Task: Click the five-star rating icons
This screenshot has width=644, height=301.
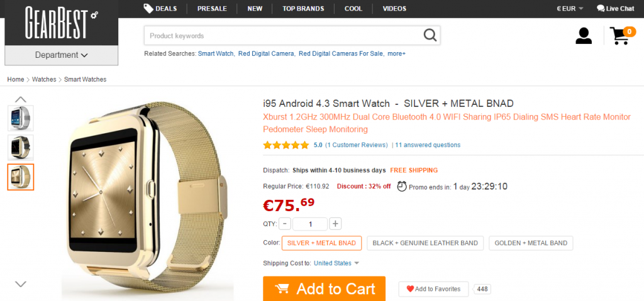Action: pyautogui.click(x=286, y=145)
